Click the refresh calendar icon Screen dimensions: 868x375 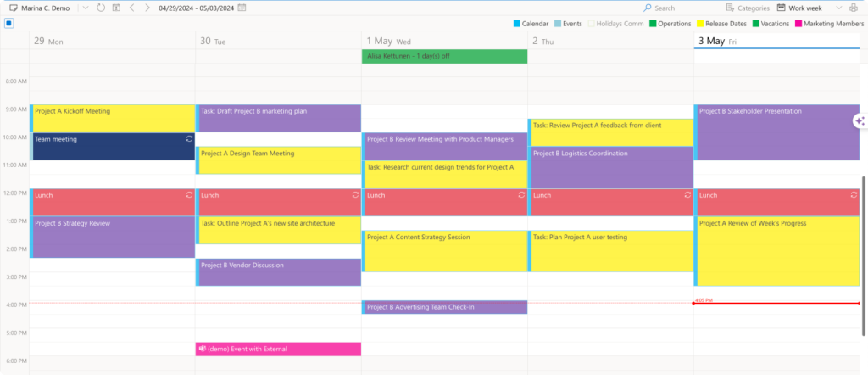[x=101, y=8]
